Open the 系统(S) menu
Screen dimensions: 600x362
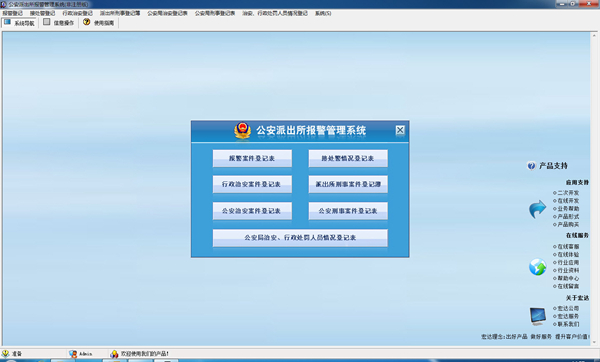pos(323,13)
